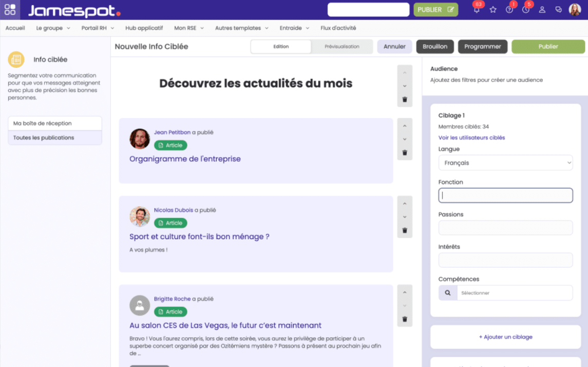Delete the Jean Petitbon article block
588x367 pixels.
[405, 153]
